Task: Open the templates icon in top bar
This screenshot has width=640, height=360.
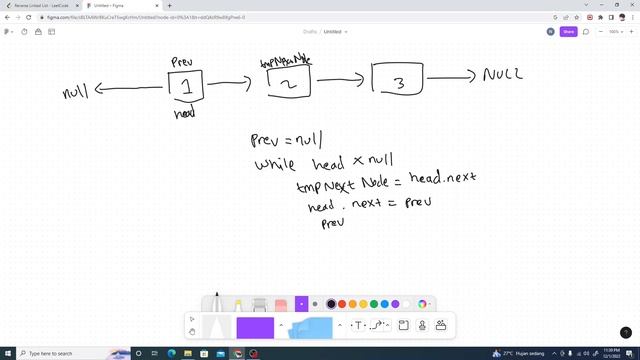Action: 51,31
